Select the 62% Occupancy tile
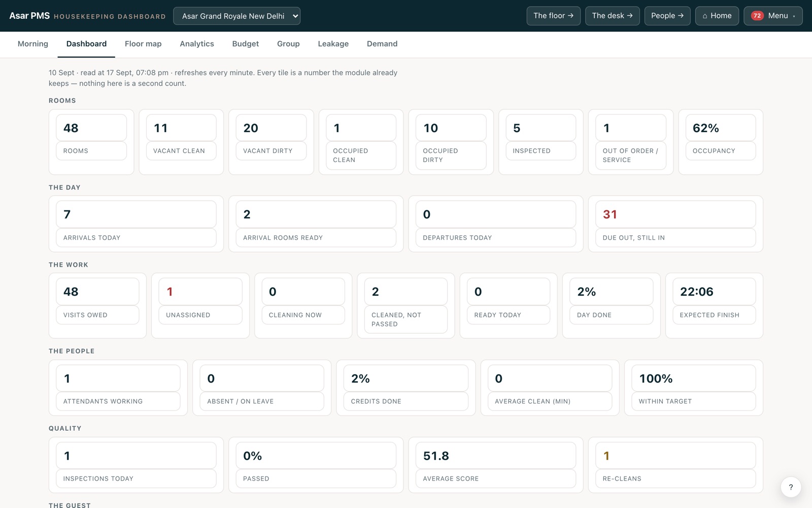The height and width of the screenshot is (508, 812). pyautogui.click(x=721, y=142)
